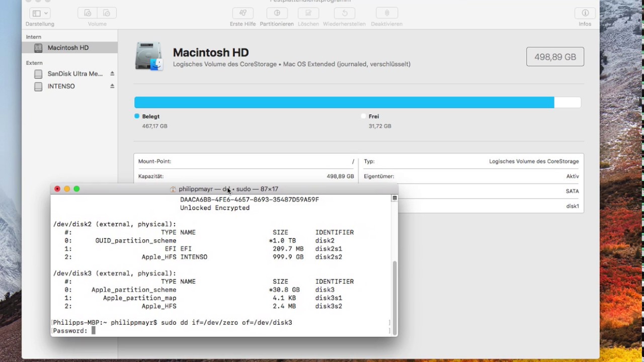The height and width of the screenshot is (362, 644).
Task: Run Erste Hilfe on the selected disk
Action: (243, 13)
